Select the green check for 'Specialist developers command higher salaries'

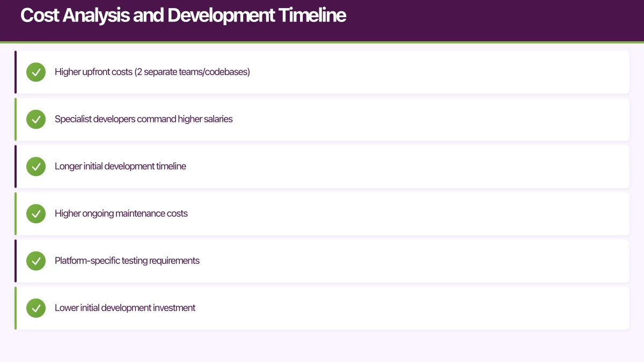pos(36,119)
